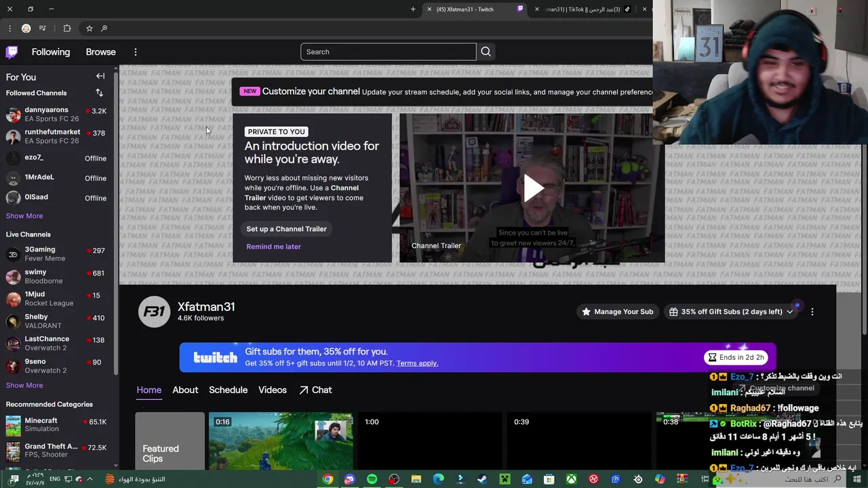Show hidden system tray icons
Screen dimensions: 868x488
tap(90, 479)
